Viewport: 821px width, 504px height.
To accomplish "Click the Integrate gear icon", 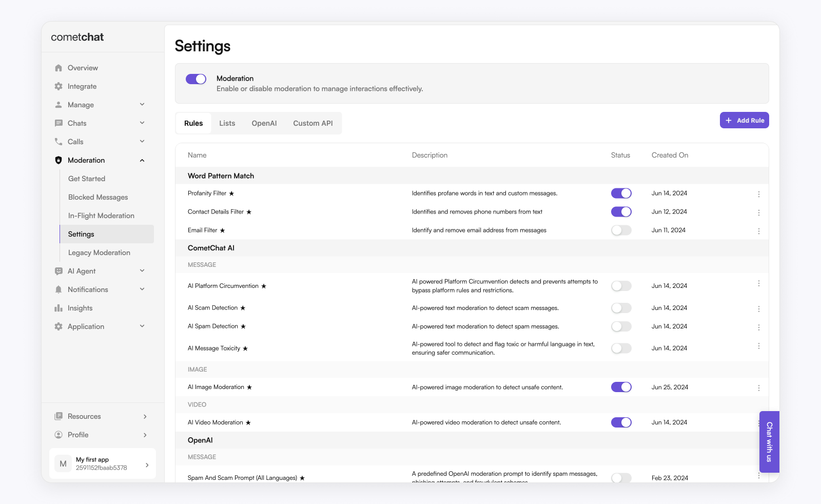I will (58, 86).
